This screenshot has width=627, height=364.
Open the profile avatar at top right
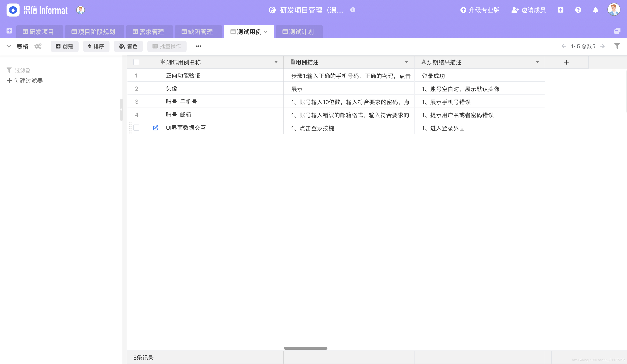click(614, 10)
